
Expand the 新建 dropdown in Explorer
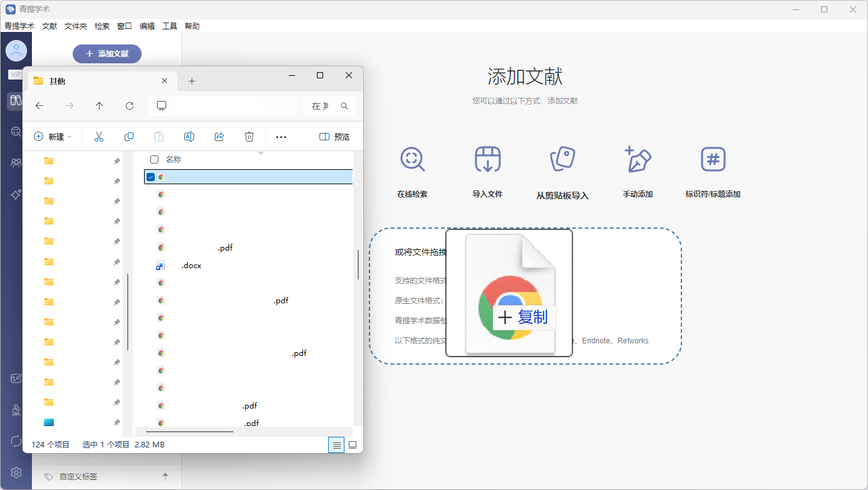pyautogui.click(x=53, y=137)
